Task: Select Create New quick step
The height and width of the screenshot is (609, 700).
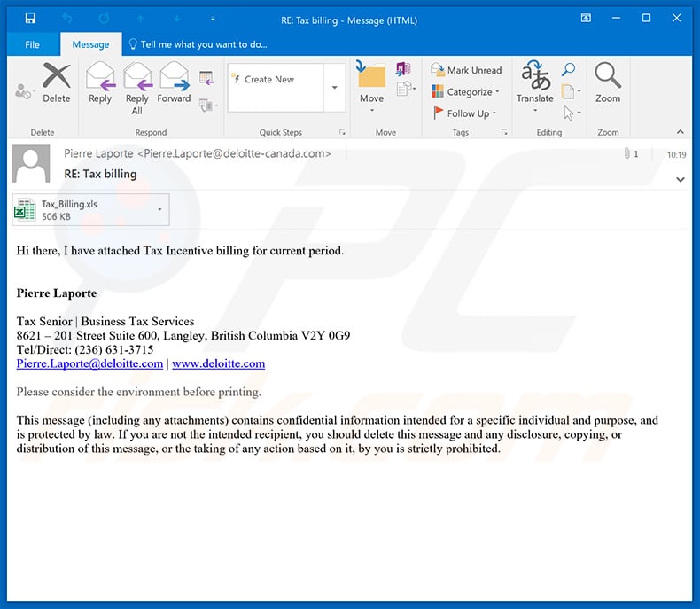Action: (x=276, y=80)
